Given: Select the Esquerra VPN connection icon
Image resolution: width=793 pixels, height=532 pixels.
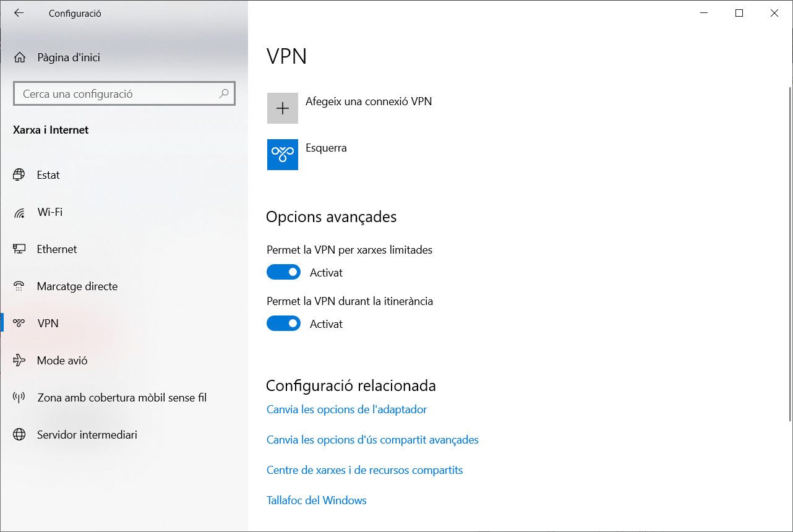Looking at the screenshot, I should [x=283, y=155].
